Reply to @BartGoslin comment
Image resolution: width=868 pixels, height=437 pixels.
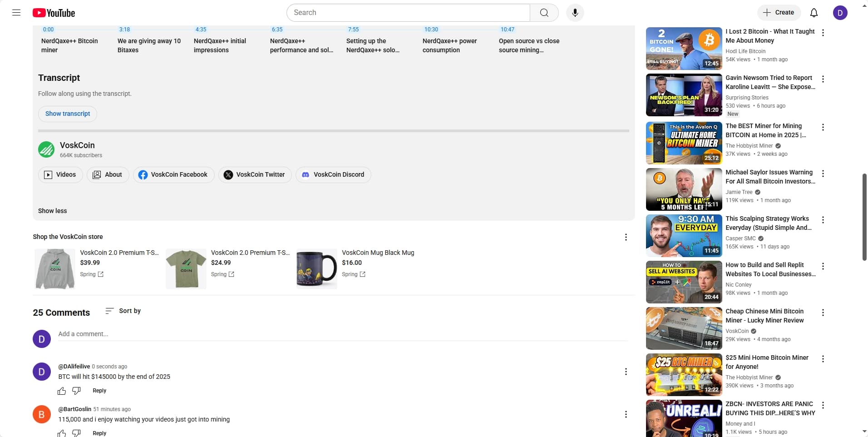point(99,433)
